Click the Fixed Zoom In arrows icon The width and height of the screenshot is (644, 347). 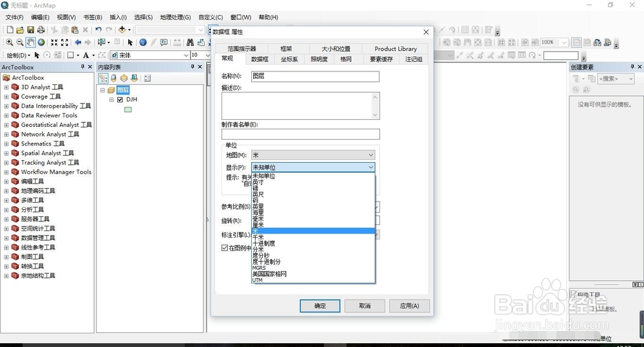click(x=54, y=42)
